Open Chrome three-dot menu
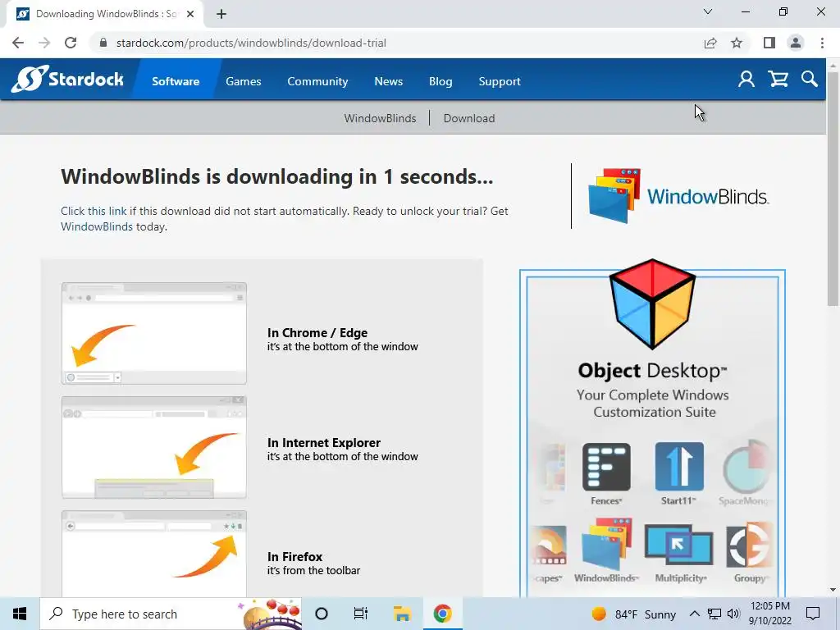Image resolution: width=840 pixels, height=630 pixels. [x=822, y=43]
